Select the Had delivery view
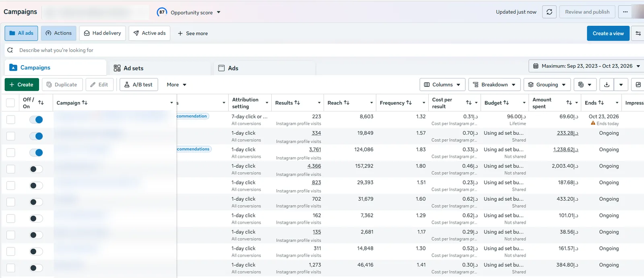 103,33
